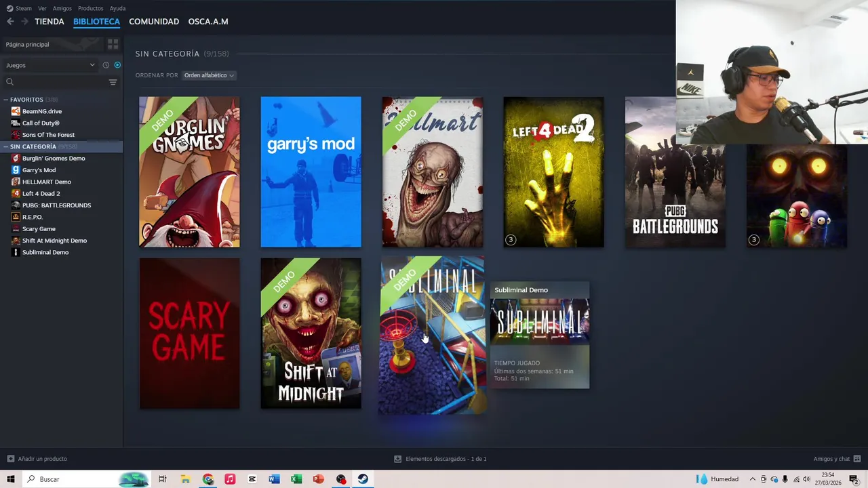Open the Burglin' Gnomes cover thumbnail
Viewport: 868px width, 488px height.
[x=189, y=172]
